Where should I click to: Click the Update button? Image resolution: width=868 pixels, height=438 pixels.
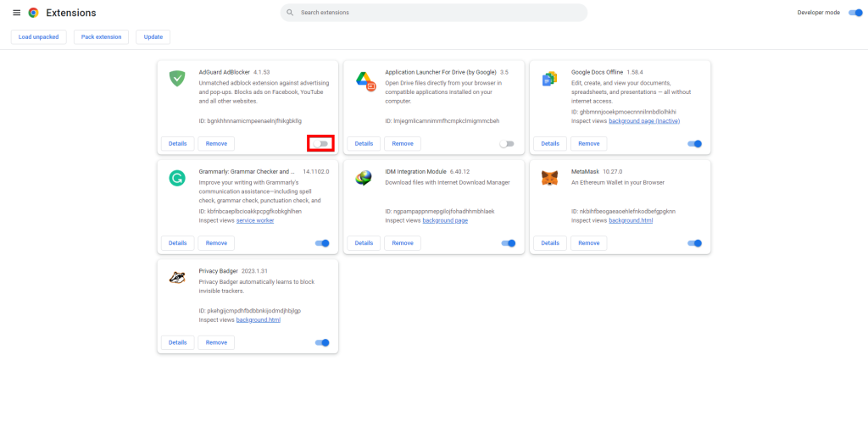click(153, 37)
